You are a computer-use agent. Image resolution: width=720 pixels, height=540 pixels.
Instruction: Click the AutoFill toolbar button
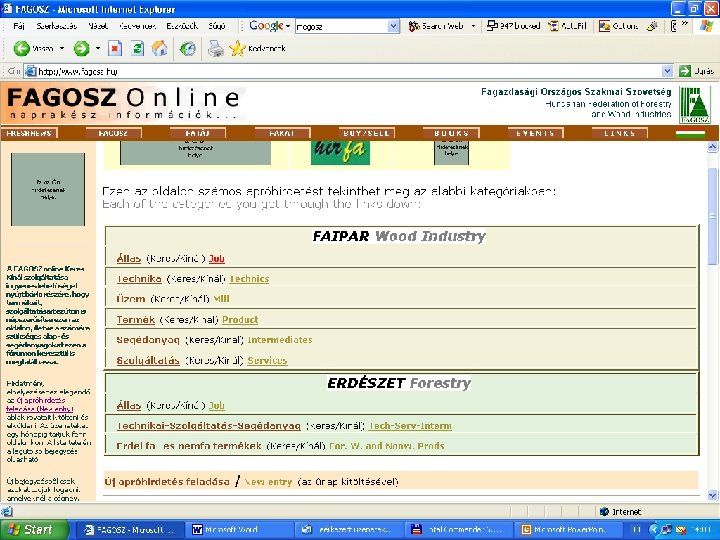(568, 26)
